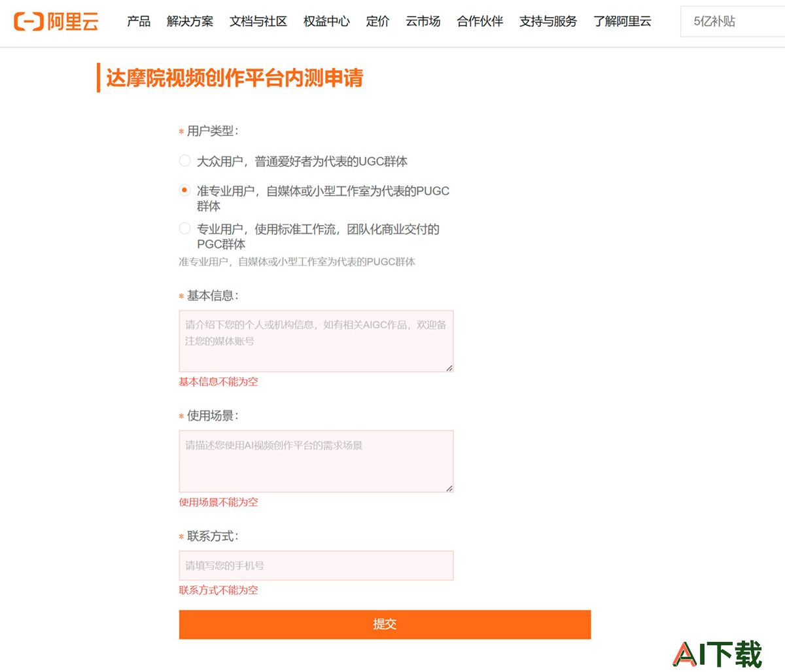Open the 权益中心 menu
Image resolution: width=785 pixels, height=672 pixels.
[326, 22]
